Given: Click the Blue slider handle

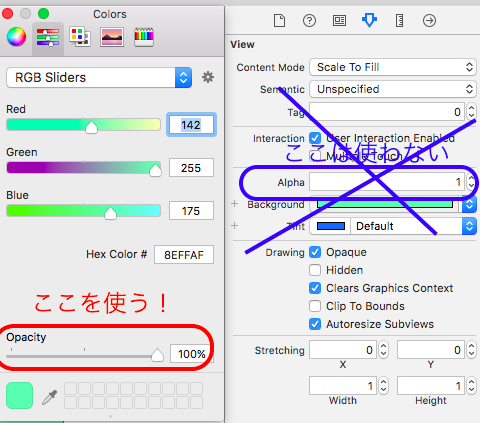Looking at the screenshot, I should [x=110, y=213].
